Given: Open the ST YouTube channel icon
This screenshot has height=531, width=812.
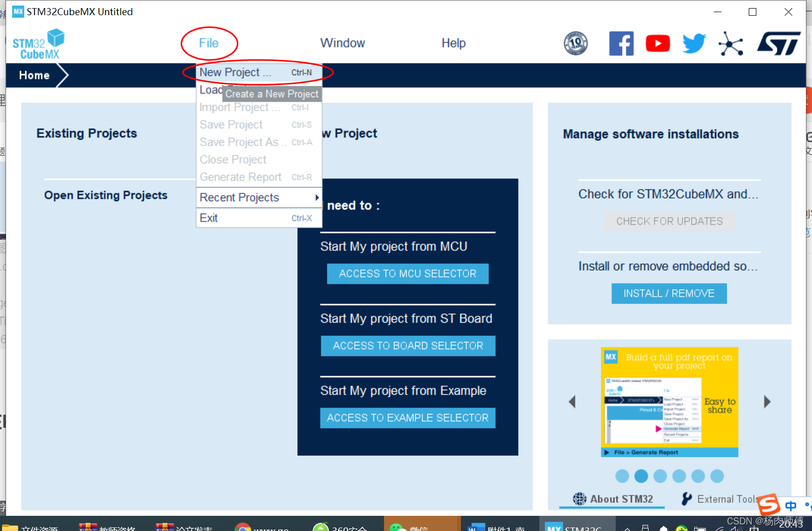Looking at the screenshot, I should coord(658,43).
